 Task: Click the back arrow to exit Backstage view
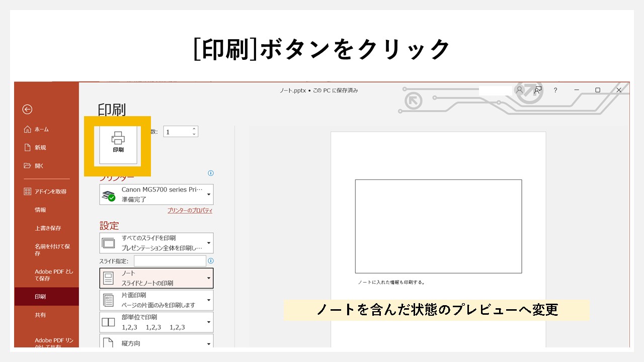click(27, 110)
